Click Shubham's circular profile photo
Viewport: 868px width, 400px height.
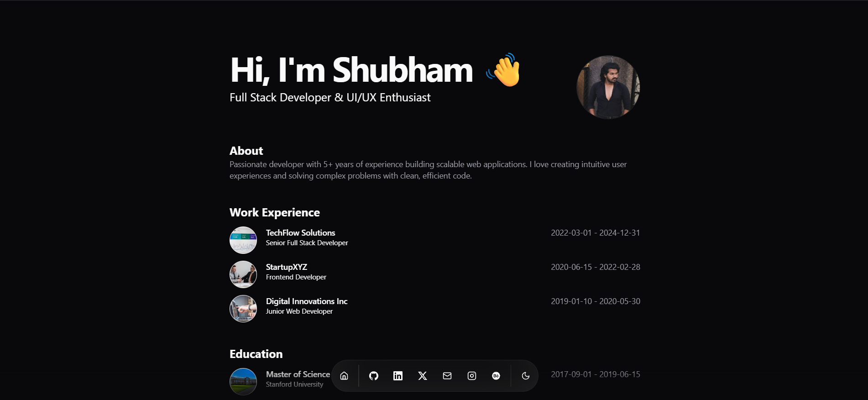point(608,87)
